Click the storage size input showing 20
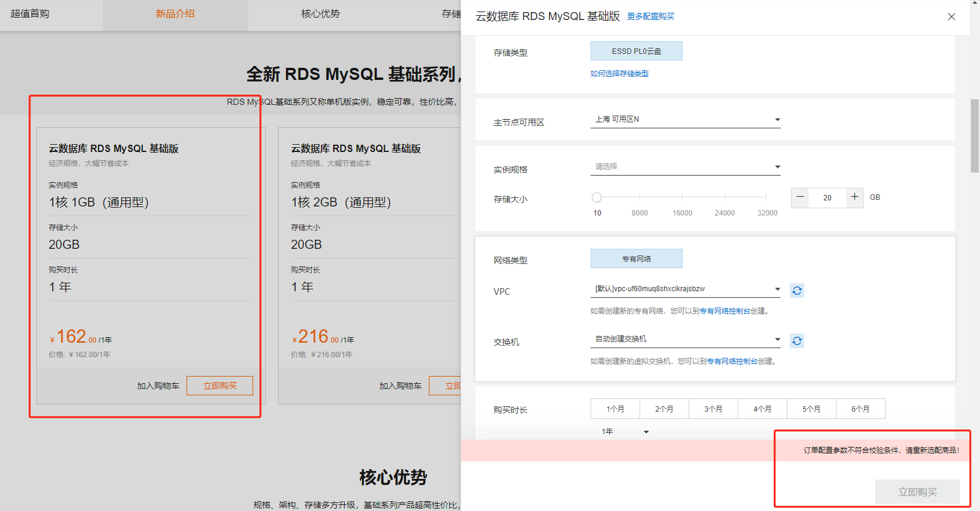Viewport: 980px width, 511px height. point(827,198)
